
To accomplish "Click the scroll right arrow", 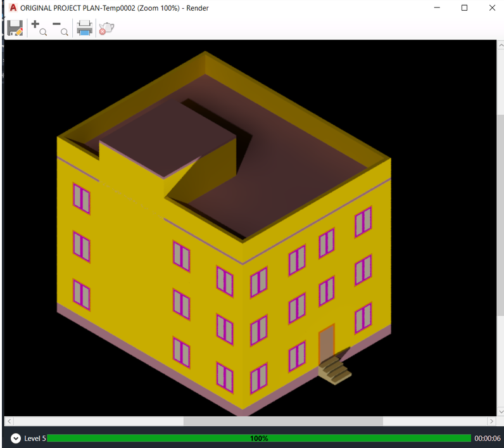I will [491, 421].
